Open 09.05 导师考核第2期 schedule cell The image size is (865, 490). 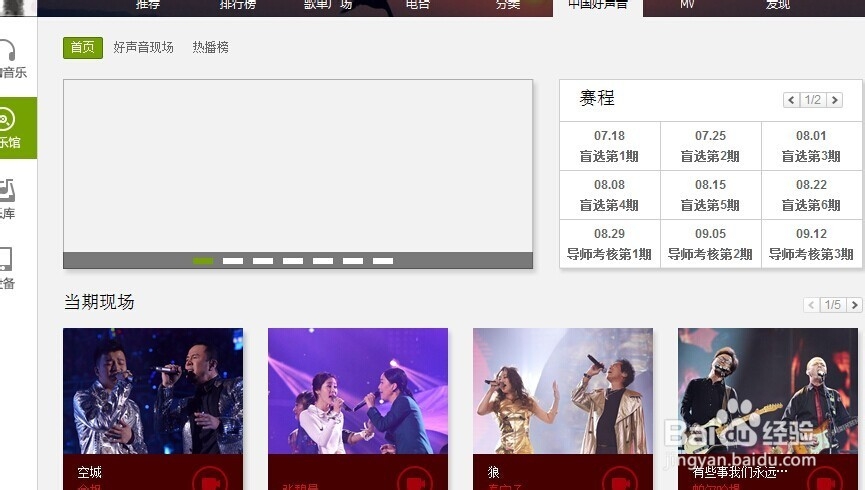(x=711, y=244)
